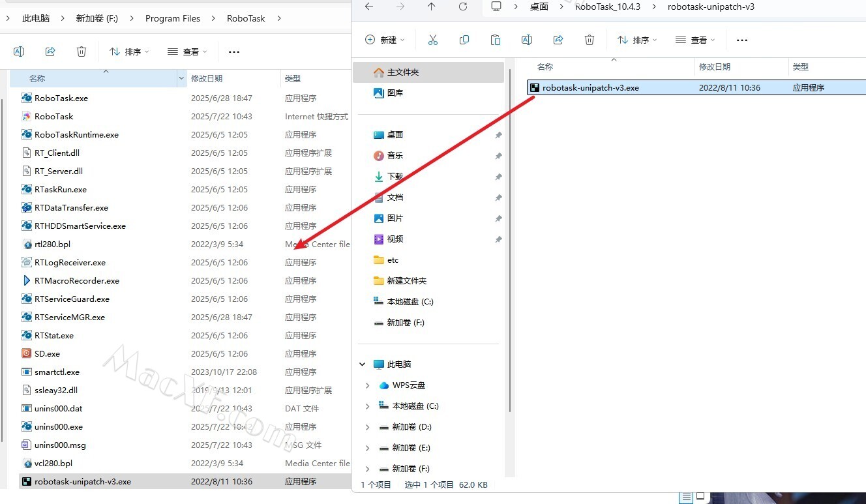Click Rename icon in left window toolbar
Image resolution: width=866 pixels, height=504 pixels.
coord(19,52)
